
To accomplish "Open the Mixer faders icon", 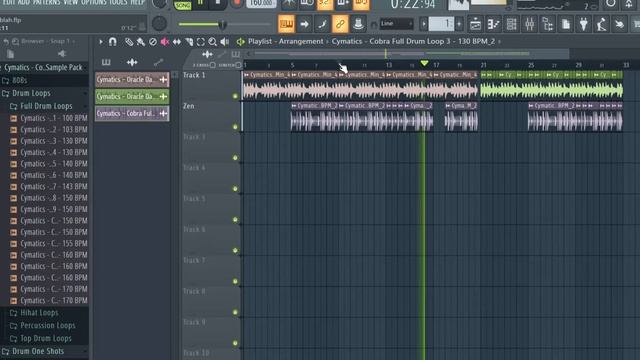I will (x=529, y=24).
